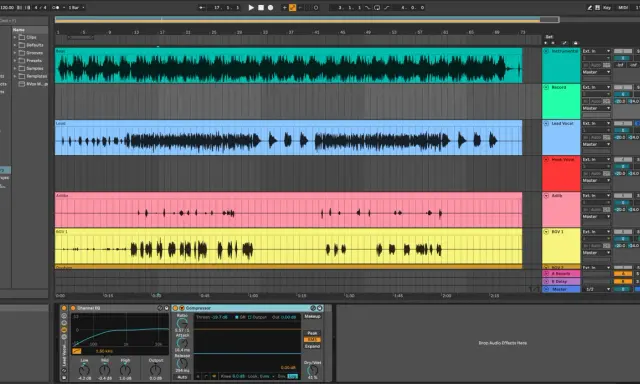Click the MIDI map mode button
640x384 pixels.
[623, 7]
